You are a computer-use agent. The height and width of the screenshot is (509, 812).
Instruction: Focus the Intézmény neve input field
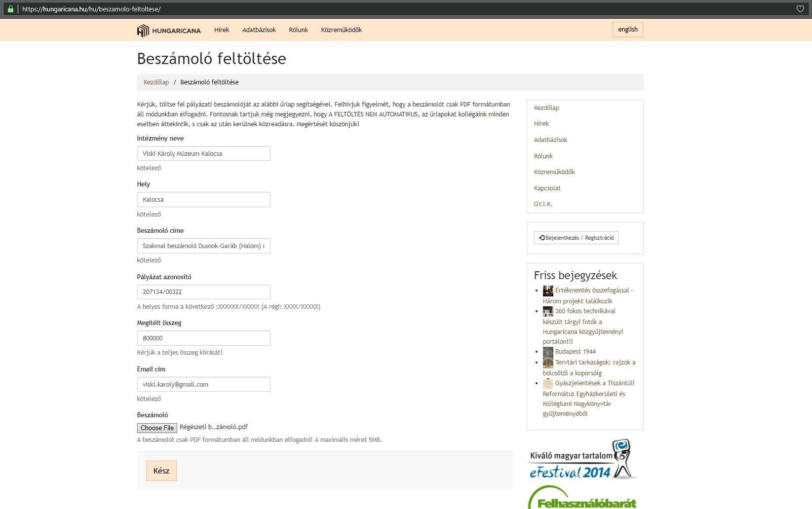point(204,153)
